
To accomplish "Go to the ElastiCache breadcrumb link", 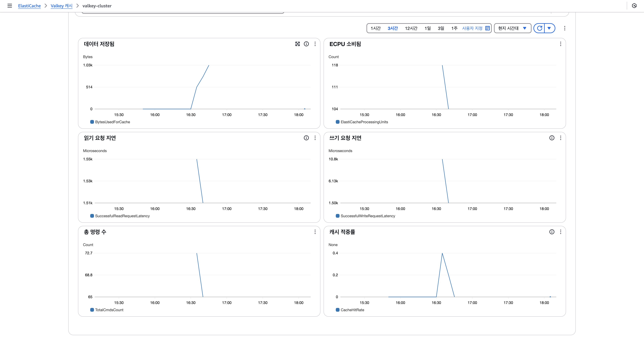I will (x=29, y=6).
